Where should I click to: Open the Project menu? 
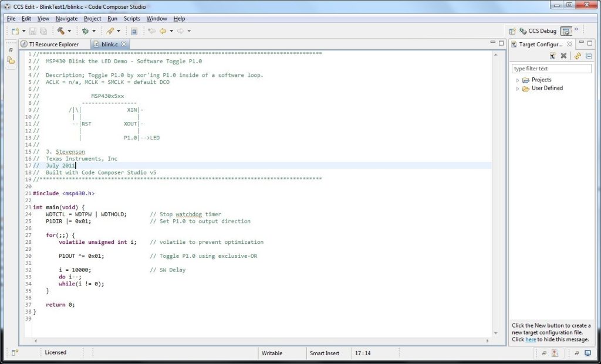tap(92, 19)
